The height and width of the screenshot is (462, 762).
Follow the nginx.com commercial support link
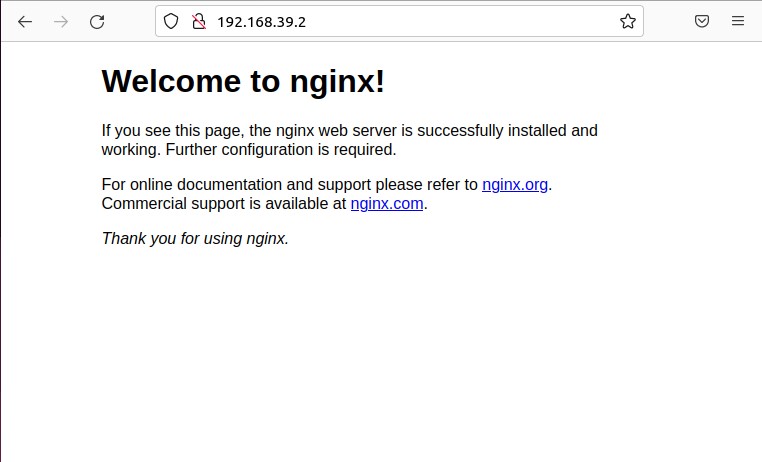(x=387, y=203)
